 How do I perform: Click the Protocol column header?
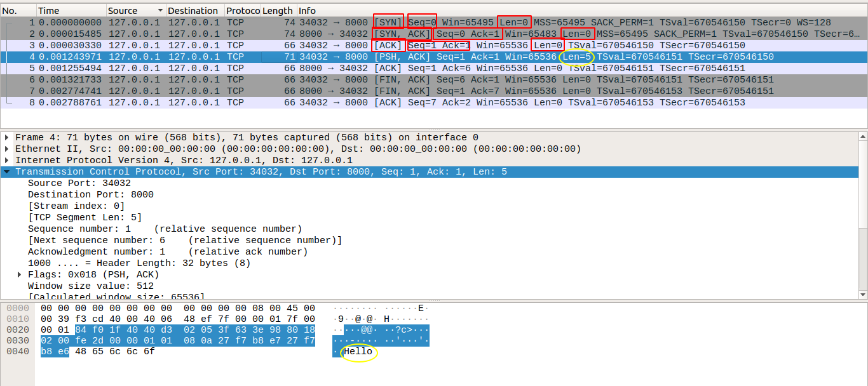click(x=242, y=11)
